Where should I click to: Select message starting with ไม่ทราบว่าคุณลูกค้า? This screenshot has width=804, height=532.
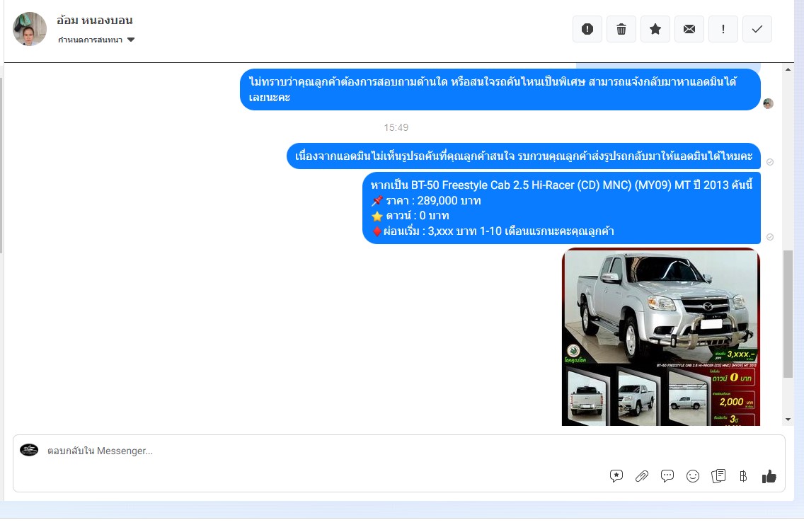point(500,89)
